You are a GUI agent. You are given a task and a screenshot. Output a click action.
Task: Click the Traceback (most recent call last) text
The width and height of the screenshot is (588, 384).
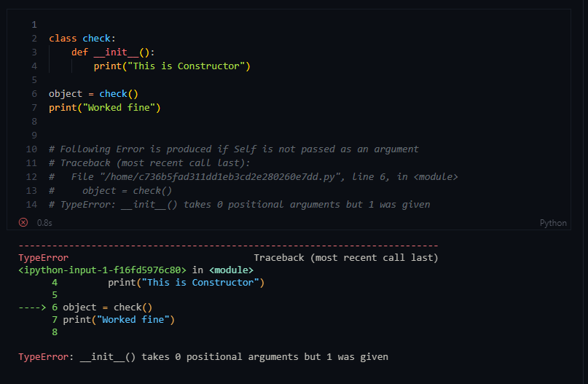coord(346,258)
